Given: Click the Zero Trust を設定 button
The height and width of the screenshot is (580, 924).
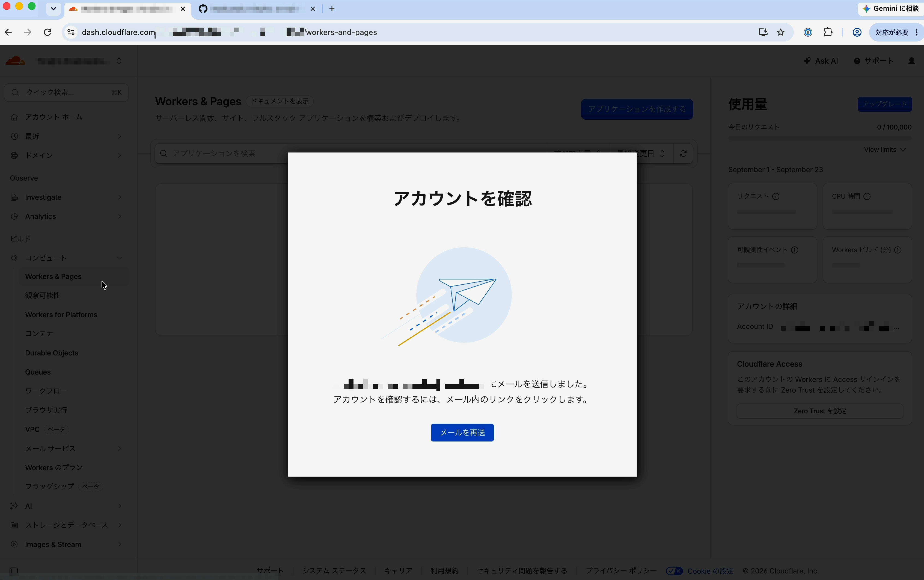Looking at the screenshot, I should point(820,411).
